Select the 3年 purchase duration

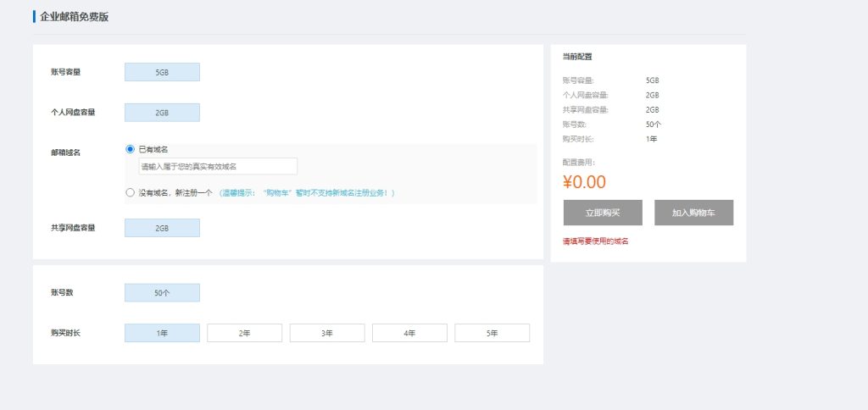pos(327,333)
